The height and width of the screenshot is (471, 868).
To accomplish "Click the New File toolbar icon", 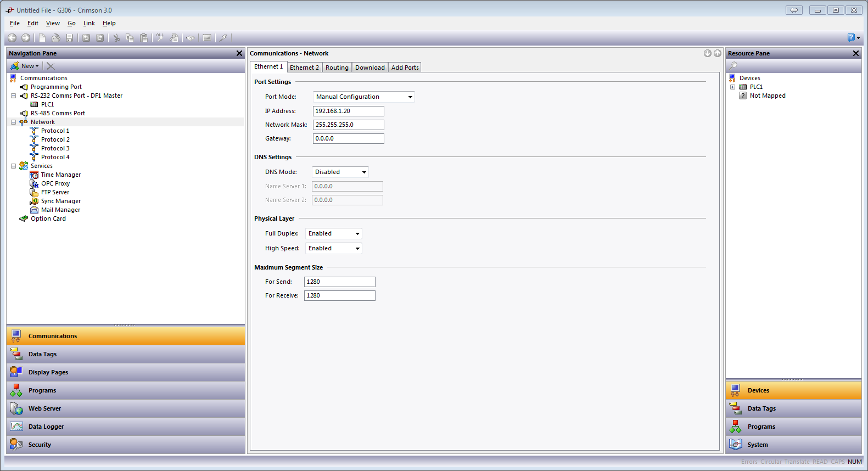I will click(42, 38).
